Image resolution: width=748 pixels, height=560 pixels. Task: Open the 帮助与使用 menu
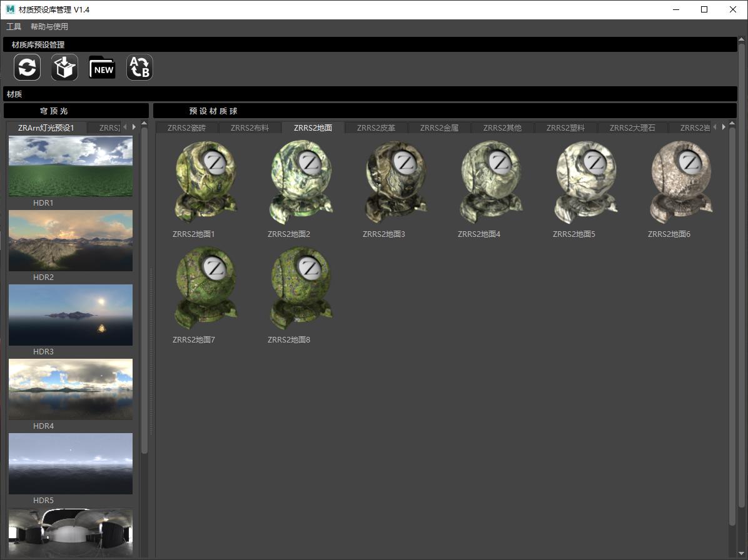(x=49, y=27)
